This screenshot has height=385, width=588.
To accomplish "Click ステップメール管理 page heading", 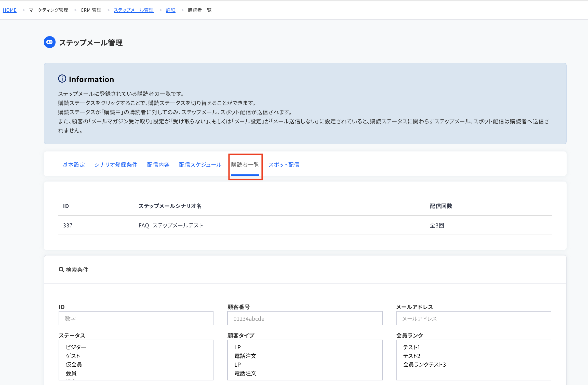I will [91, 42].
